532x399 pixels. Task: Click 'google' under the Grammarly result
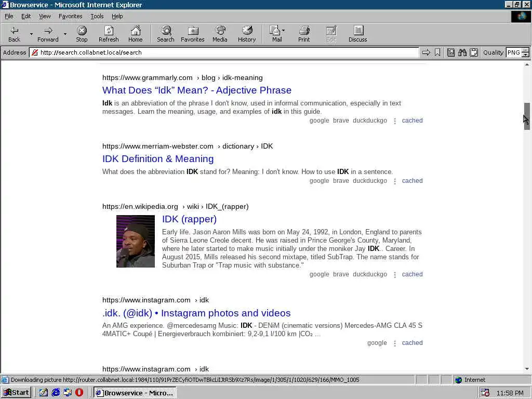click(x=320, y=121)
